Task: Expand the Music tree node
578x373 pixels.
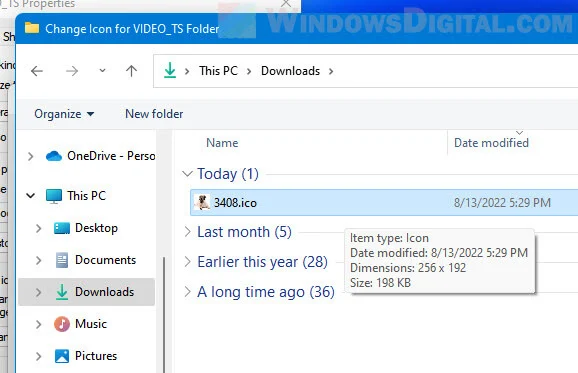Action: click(x=38, y=324)
